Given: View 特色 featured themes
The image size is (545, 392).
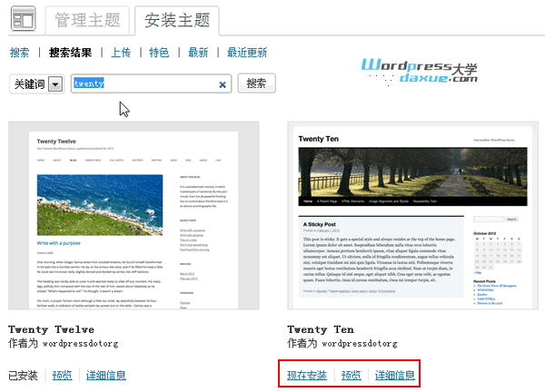Looking at the screenshot, I should 158,53.
